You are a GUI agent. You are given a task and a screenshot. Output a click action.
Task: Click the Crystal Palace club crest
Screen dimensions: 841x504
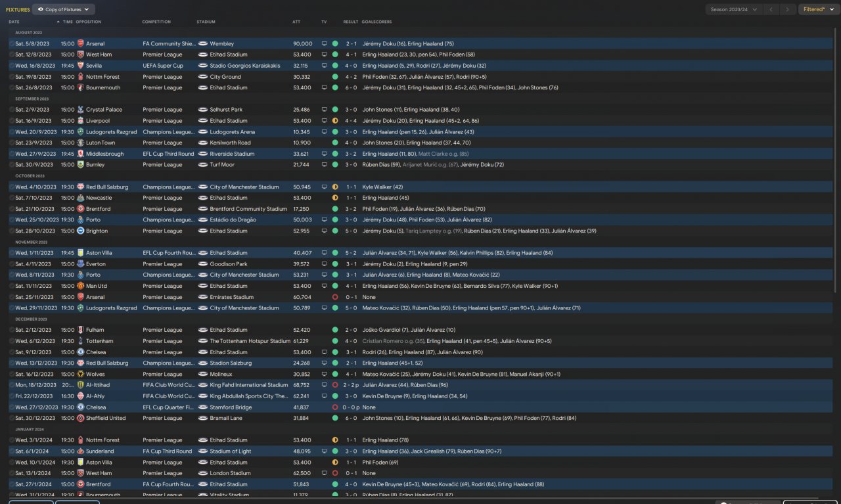pos(81,110)
